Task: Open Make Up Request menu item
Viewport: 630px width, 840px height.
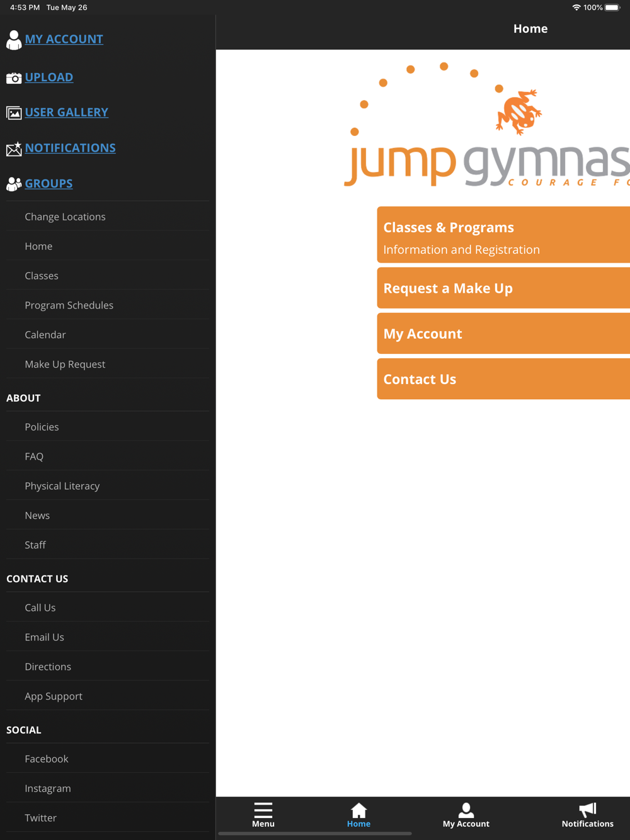Action: (x=108, y=365)
